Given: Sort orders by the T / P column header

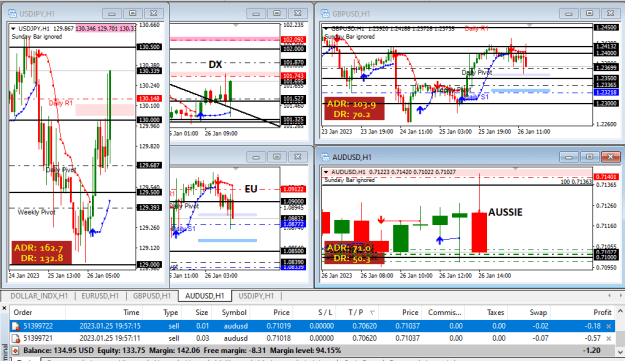Looking at the screenshot, I should coord(357,312).
